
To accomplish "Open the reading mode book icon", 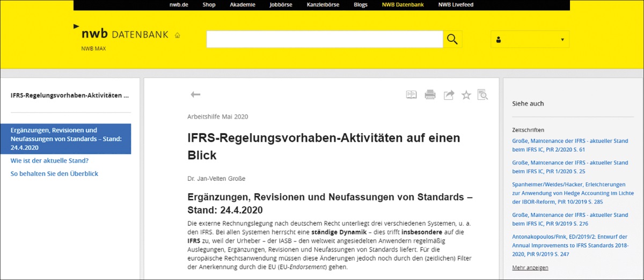I will (411, 95).
